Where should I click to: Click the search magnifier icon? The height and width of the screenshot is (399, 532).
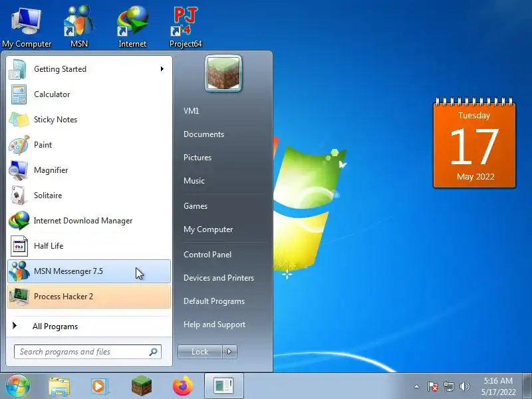click(154, 352)
